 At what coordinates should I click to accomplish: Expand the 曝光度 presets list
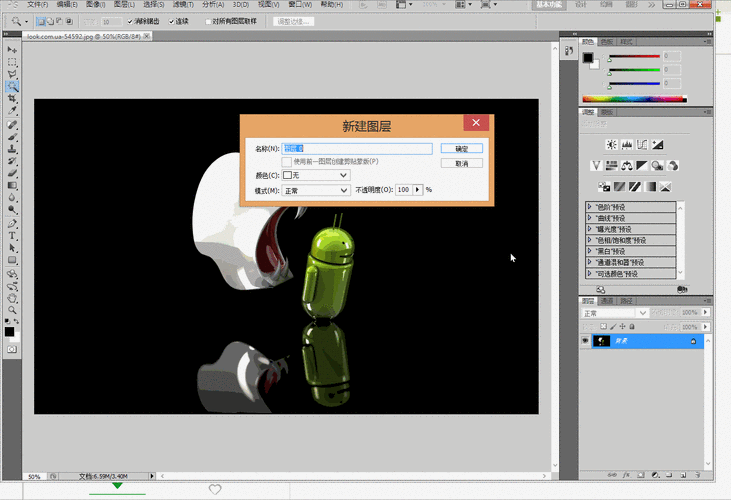click(589, 229)
